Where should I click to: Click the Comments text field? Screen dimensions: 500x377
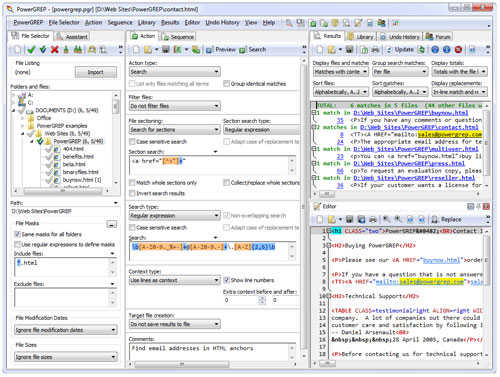[x=212, y=351]
